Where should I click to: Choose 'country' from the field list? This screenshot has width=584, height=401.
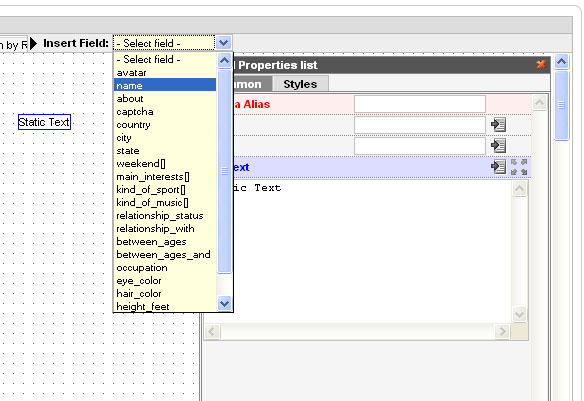(x=165, y=124)
